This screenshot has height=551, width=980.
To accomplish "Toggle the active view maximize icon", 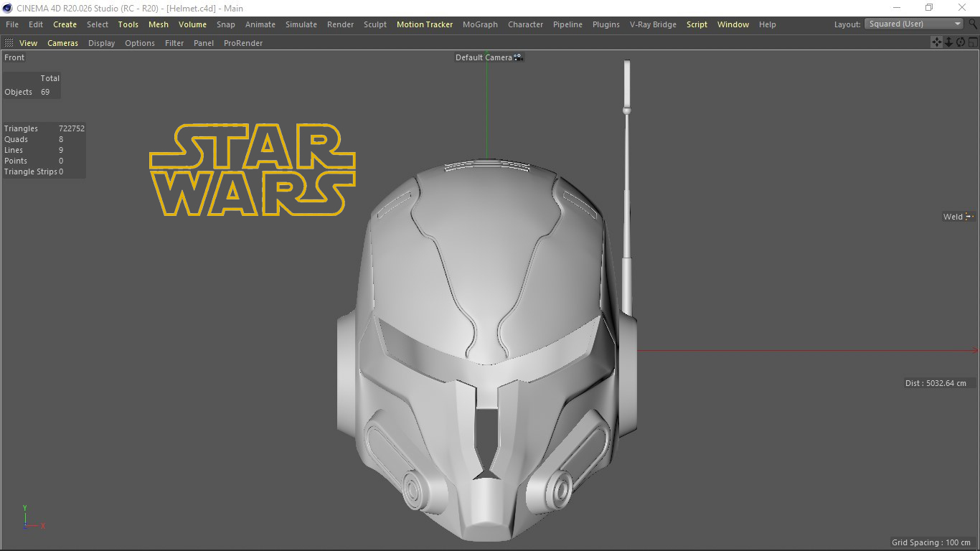I will [x=973, y=42].
